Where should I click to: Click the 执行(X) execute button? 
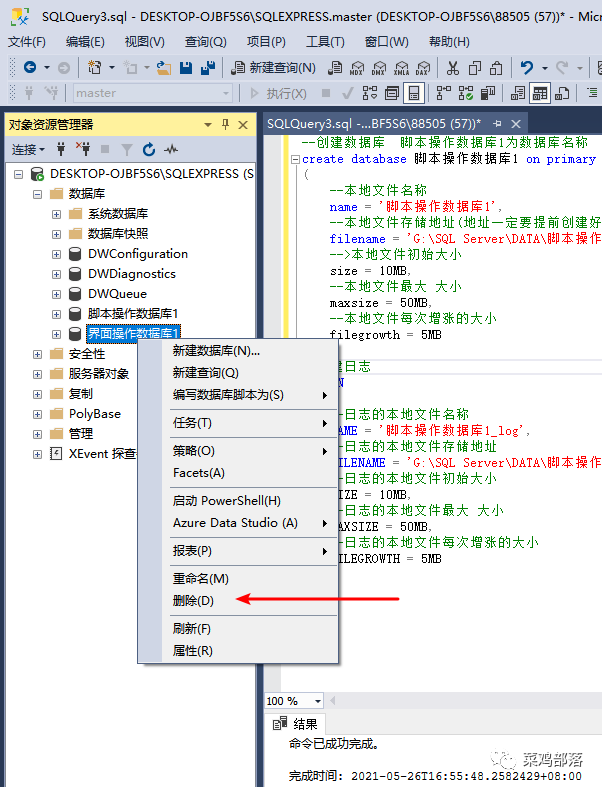pyautogui.click(x=278, y=93)
